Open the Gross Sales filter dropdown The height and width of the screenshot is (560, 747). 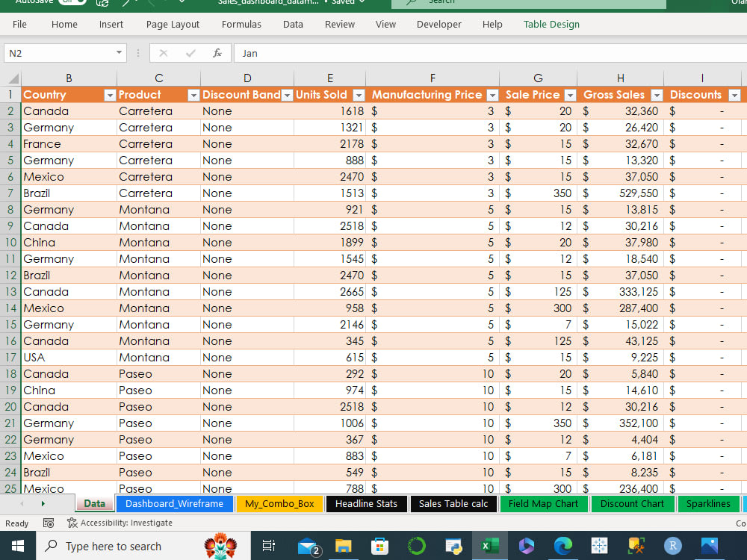tap(657, 96)
